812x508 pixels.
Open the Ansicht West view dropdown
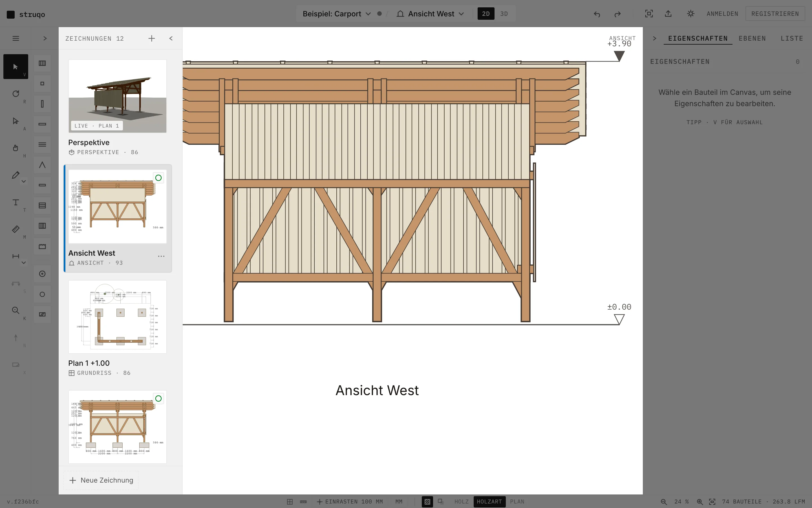431,14
